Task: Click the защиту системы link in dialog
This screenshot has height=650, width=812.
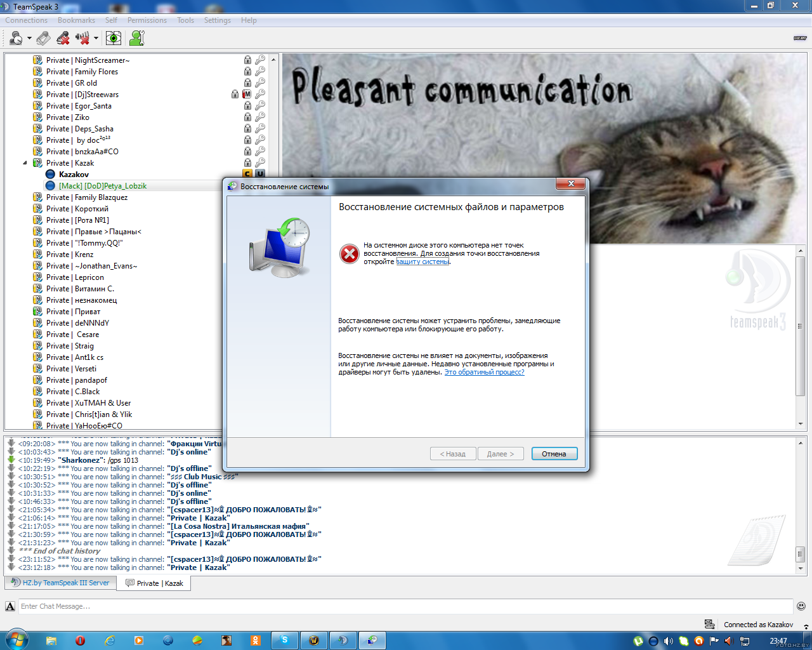Action: 422,262
